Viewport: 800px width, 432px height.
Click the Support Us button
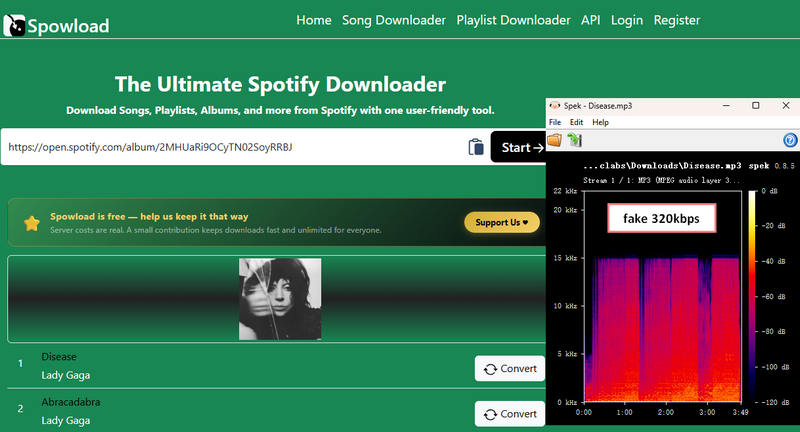(x=502, y=222)
